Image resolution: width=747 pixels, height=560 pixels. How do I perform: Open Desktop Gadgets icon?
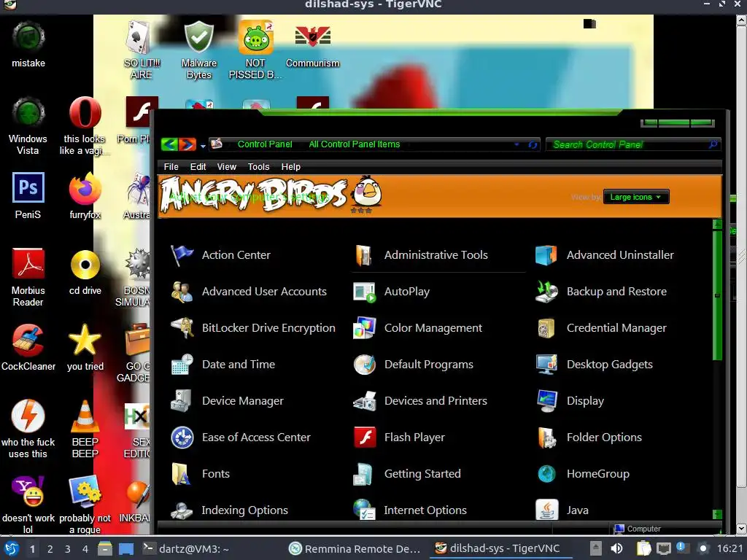(546, 365)
